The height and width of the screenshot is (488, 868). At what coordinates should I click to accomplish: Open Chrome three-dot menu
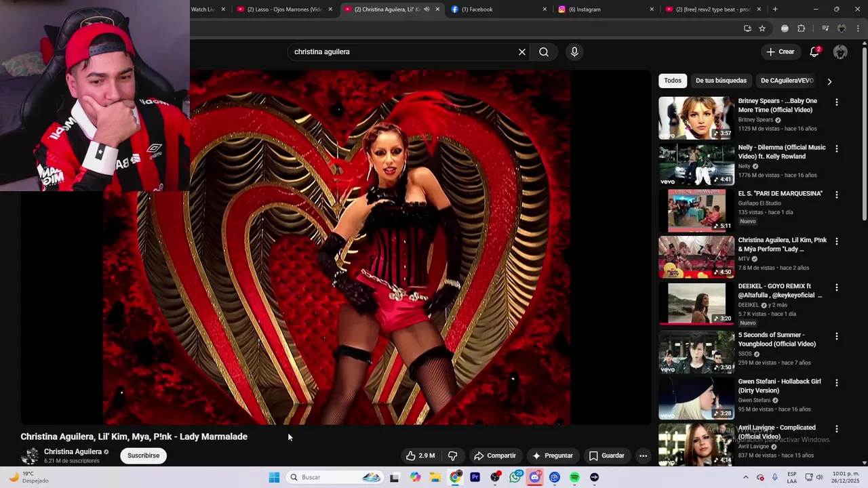click(859, 28)
